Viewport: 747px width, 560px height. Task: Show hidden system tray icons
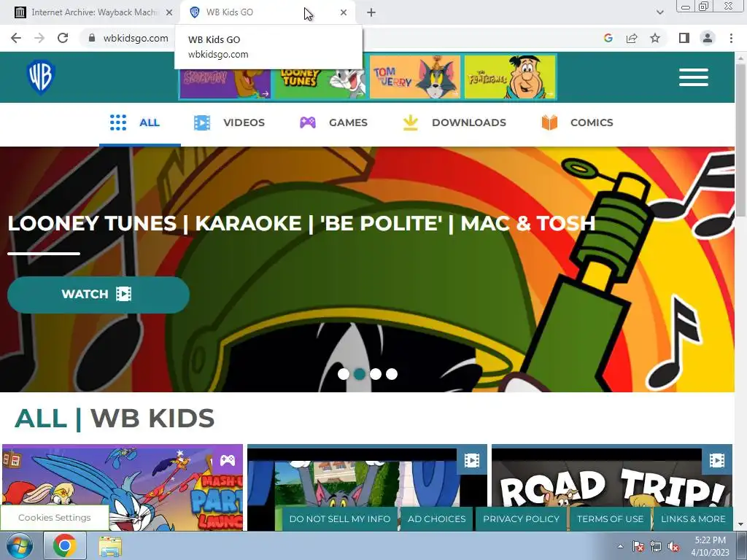[x=620, y=546]
